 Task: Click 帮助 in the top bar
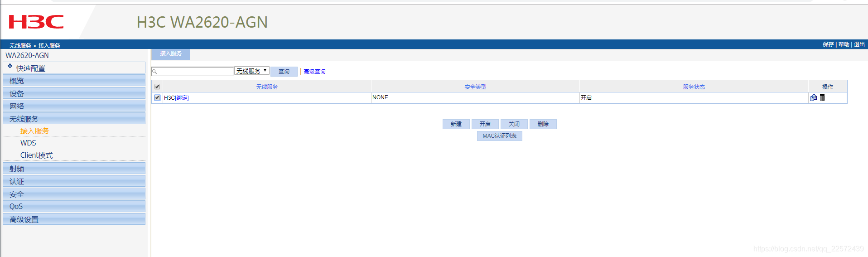pyautogui.click(x=844, y=44)
